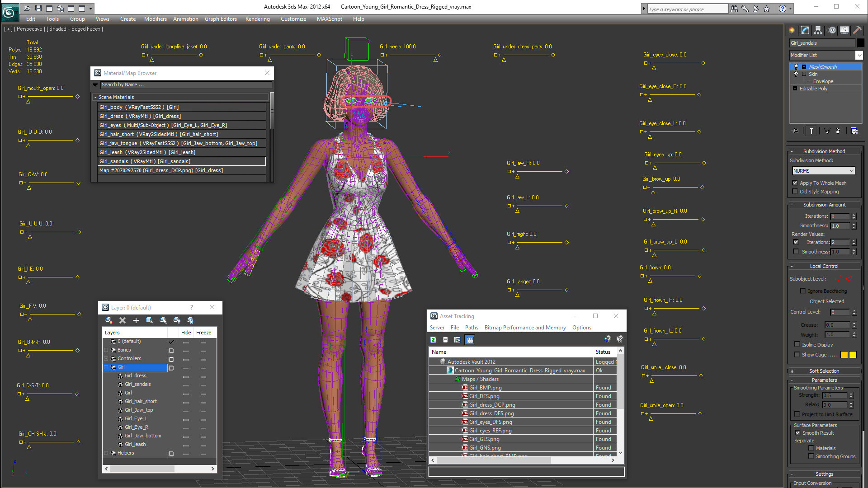868x488 pixels.
Task: Collapse the Scene Materials group
Action: pyautogui.click(x=95, y=97)
